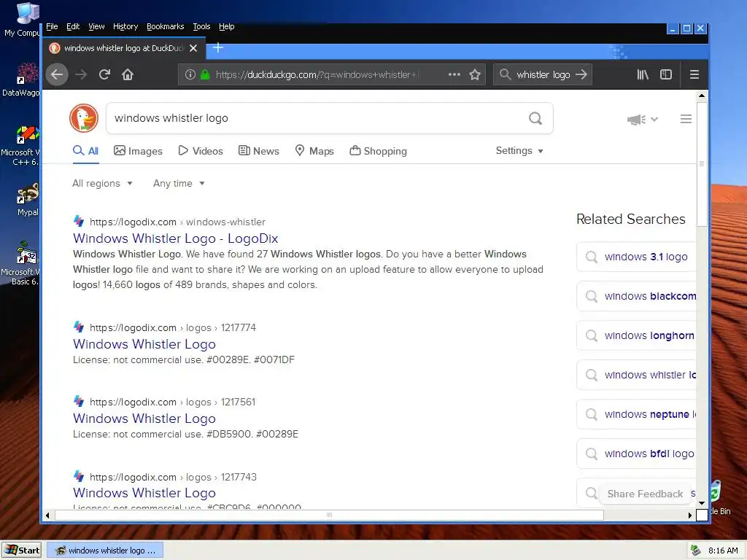Click the Share Feedback button
Viewport: 747px width, 560px height.
click(x=645, y=494)
